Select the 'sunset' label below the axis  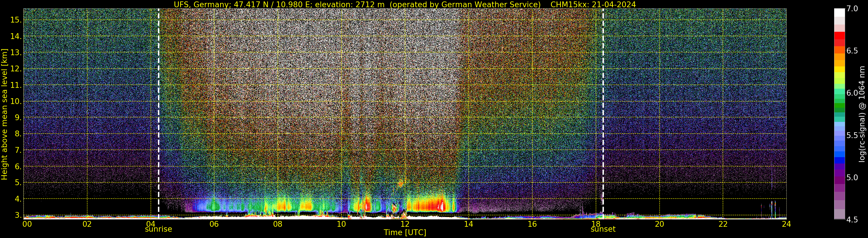tap(603, 229)
